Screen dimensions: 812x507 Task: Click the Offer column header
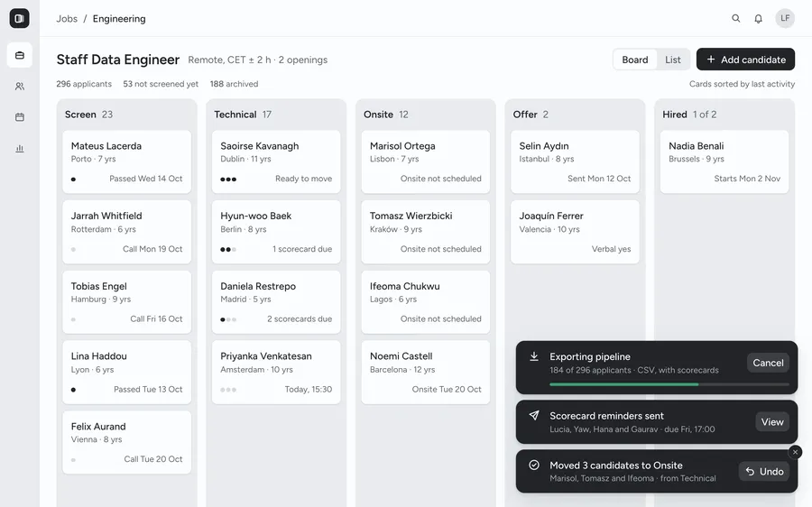(531, 115)
